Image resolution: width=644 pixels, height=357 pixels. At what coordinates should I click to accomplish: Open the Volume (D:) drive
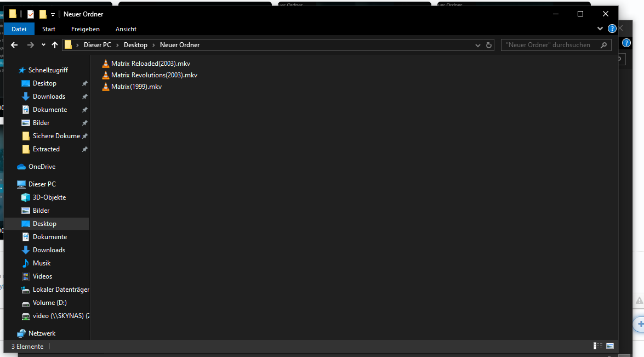coord(50,303)
